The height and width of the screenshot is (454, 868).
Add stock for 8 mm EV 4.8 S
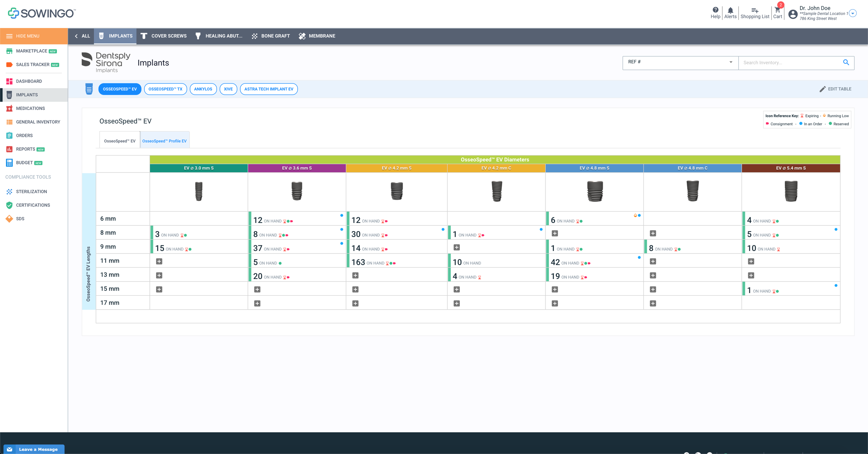[555, 233]
